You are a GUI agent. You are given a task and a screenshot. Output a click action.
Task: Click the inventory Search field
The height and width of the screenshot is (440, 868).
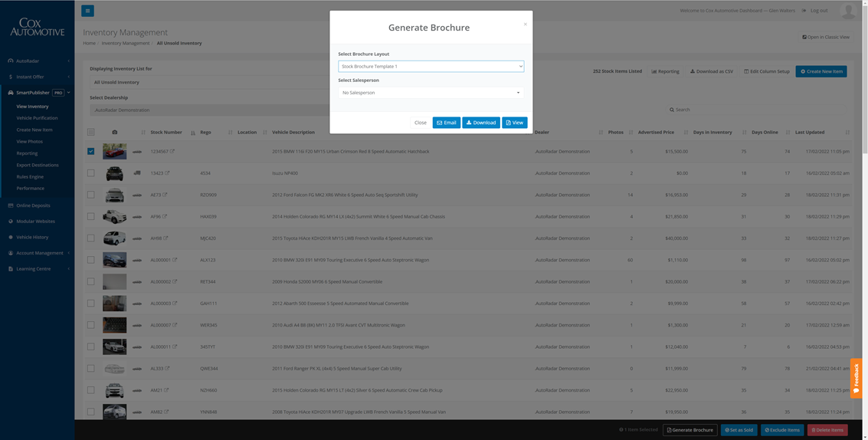point(756,110)
